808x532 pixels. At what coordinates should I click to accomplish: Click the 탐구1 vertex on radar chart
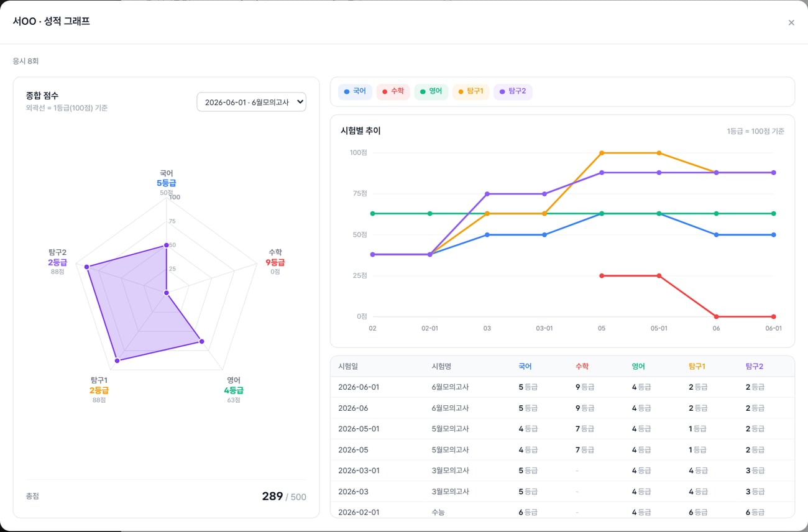117,360
